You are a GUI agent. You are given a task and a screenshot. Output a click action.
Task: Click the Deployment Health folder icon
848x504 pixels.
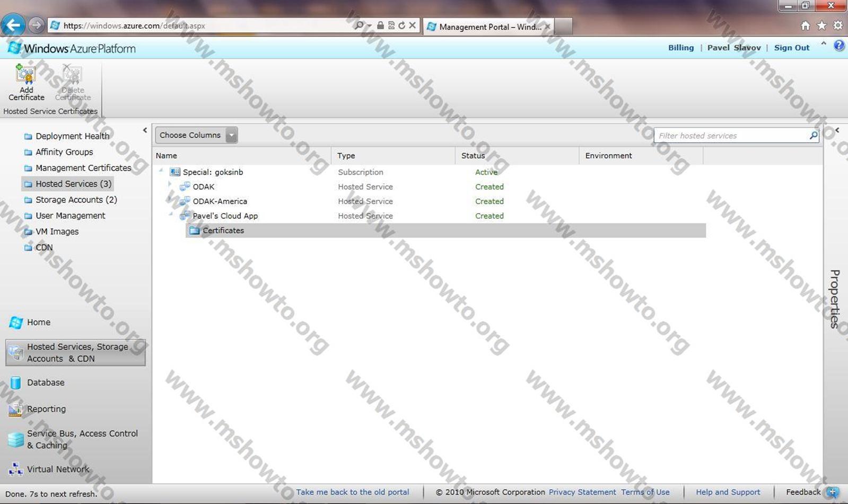coord(28,136)
